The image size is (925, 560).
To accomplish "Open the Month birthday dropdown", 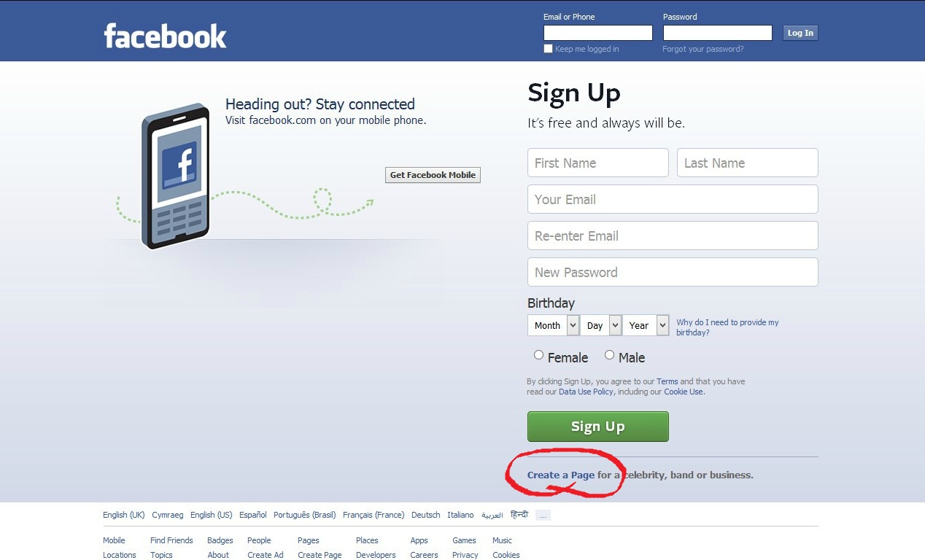I will [x=553, y=325].
